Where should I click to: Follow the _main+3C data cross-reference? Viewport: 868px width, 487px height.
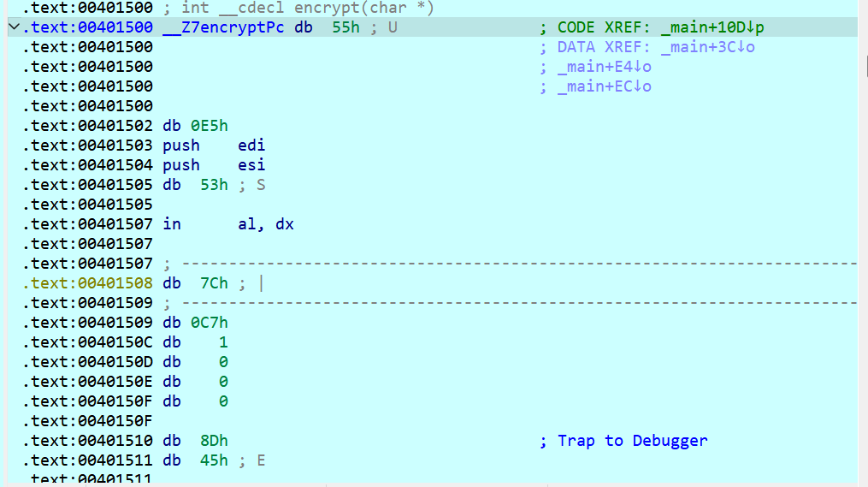(x=707, y=47)
